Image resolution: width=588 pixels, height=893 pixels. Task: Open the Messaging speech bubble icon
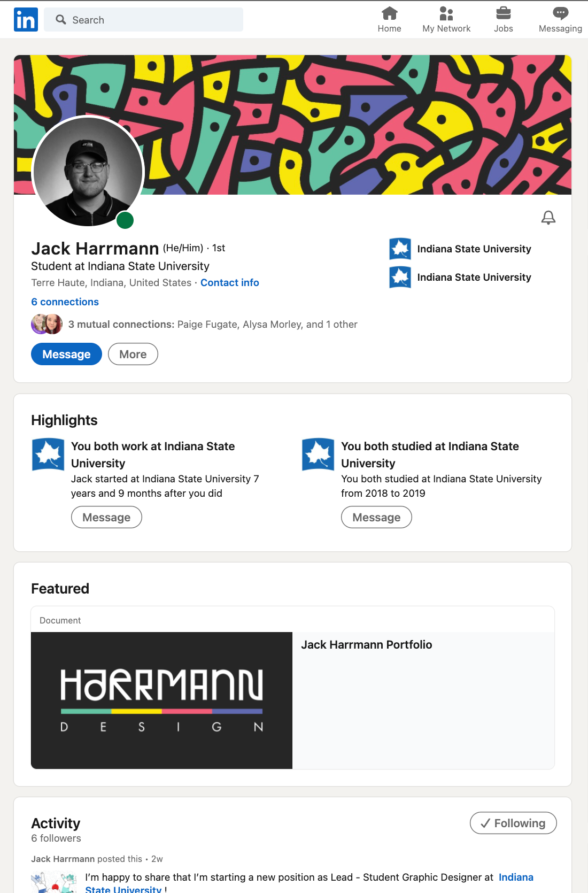click(x=560, y=13)
